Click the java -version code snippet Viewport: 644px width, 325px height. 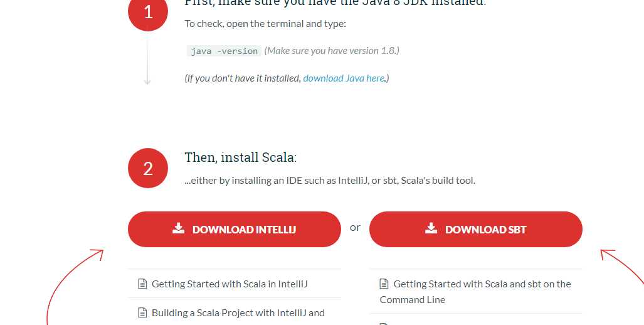tap(224, 51)
